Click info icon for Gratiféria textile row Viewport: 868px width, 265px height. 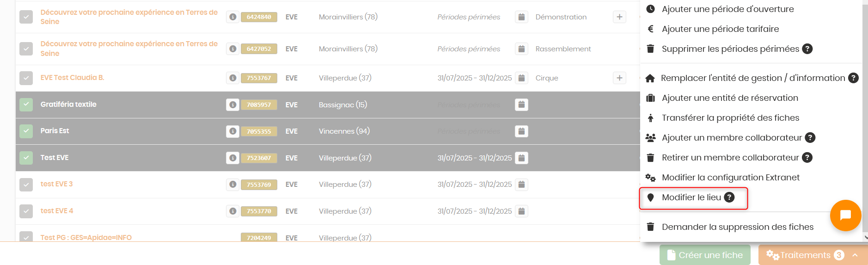click(233, 105)
